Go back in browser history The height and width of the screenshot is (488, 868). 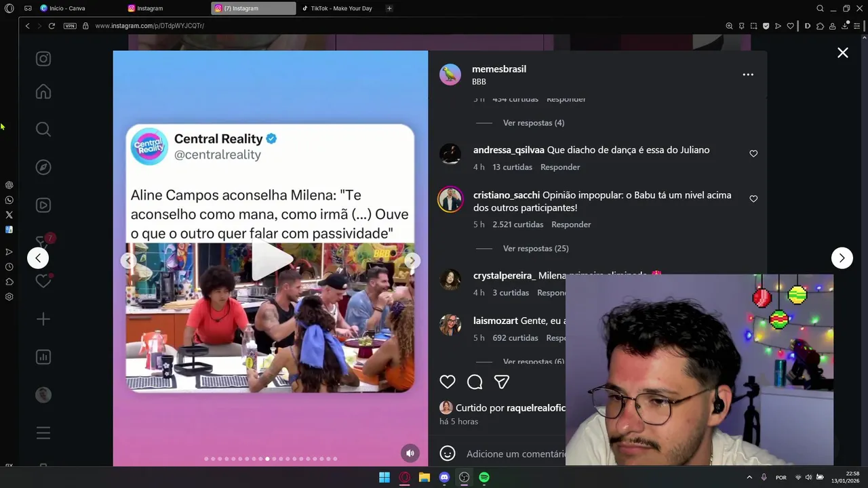point(27,26)
